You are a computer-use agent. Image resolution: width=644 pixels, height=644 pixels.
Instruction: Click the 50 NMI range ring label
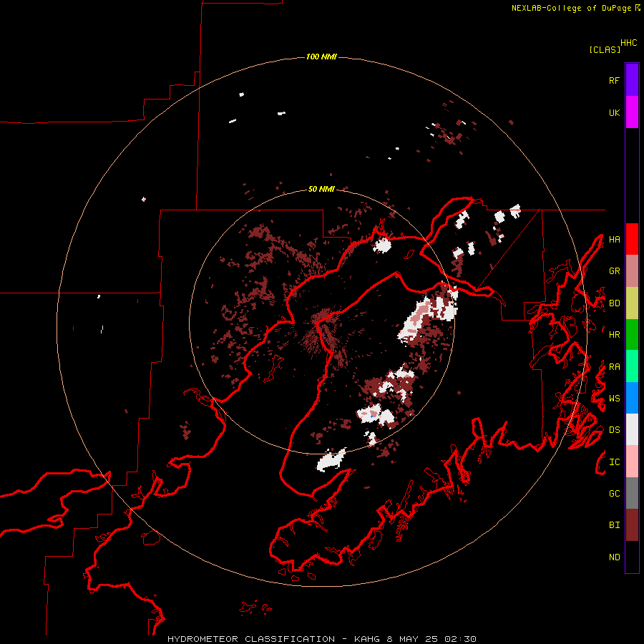point(321,189)
